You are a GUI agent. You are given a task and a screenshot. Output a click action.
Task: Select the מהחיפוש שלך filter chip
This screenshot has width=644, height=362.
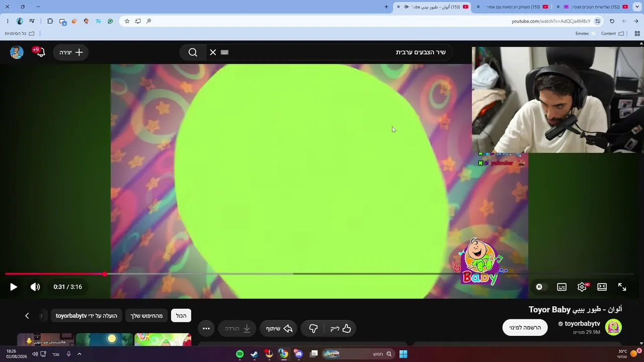147,316
